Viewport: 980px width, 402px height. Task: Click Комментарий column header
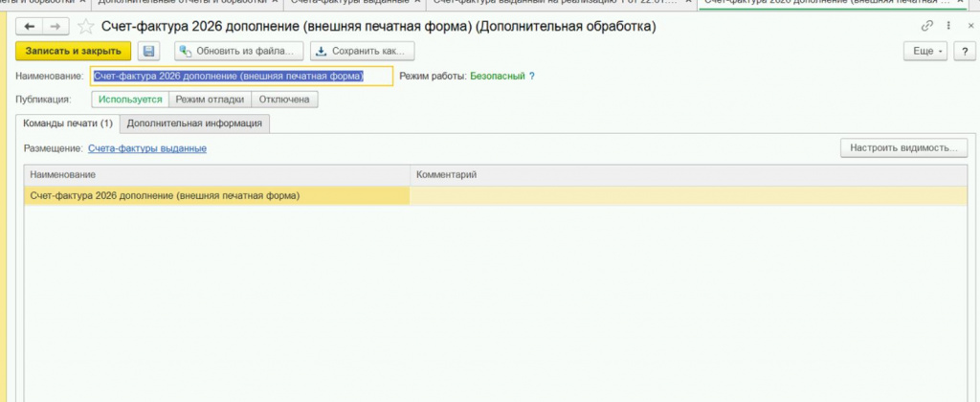pos(689,175)
